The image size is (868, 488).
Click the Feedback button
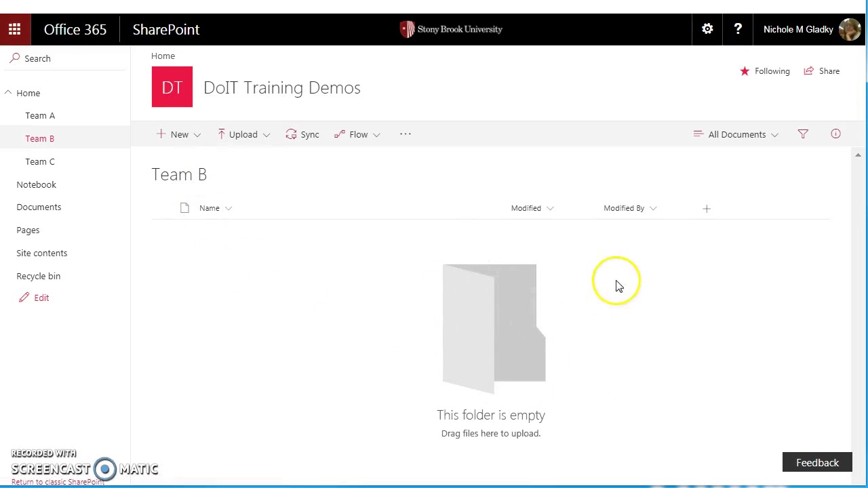point(817,462)
